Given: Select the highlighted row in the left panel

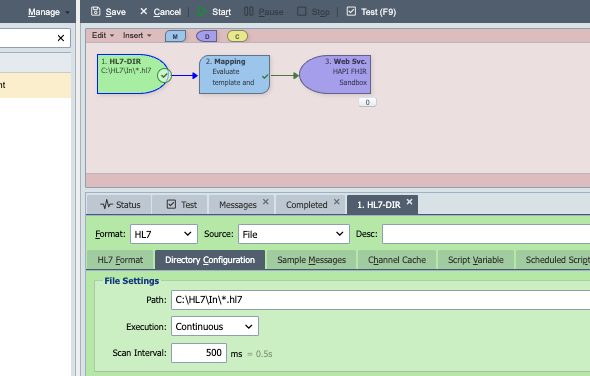Looking at the screenshot, I should point(35,85).
